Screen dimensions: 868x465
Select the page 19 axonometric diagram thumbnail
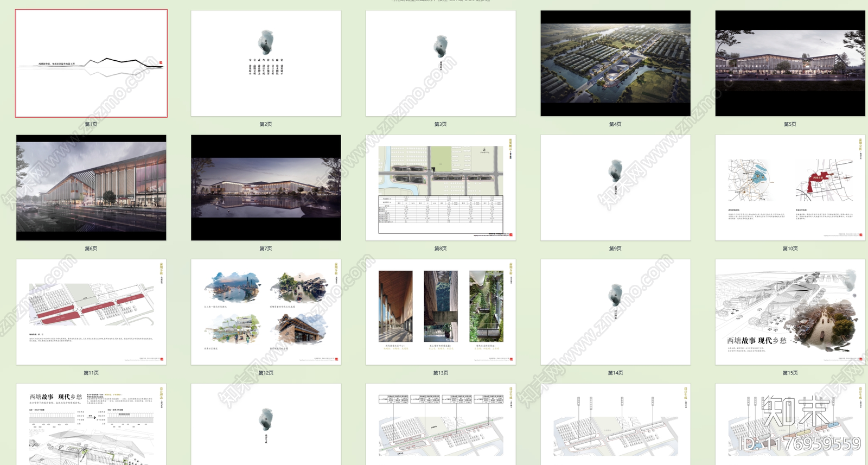tap(615, 424)
